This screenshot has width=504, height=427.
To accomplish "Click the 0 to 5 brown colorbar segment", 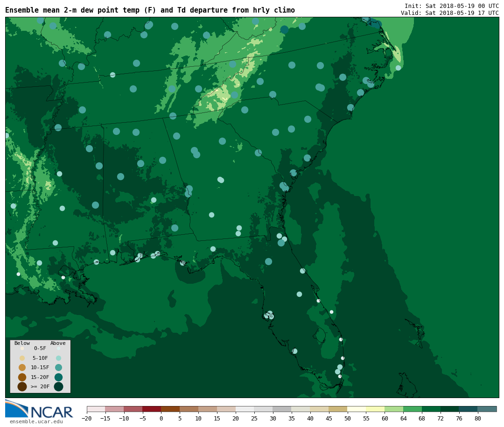I will point(170,409).
